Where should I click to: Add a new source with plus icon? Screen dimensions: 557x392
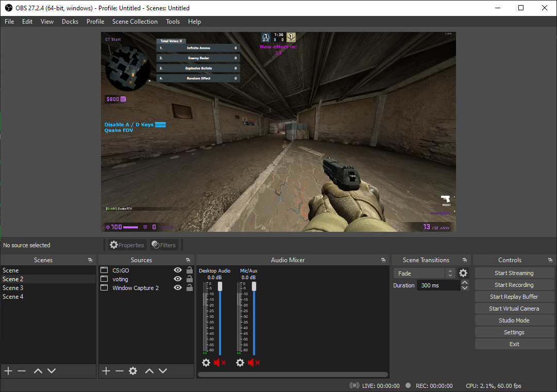click(x=106, y=370)
